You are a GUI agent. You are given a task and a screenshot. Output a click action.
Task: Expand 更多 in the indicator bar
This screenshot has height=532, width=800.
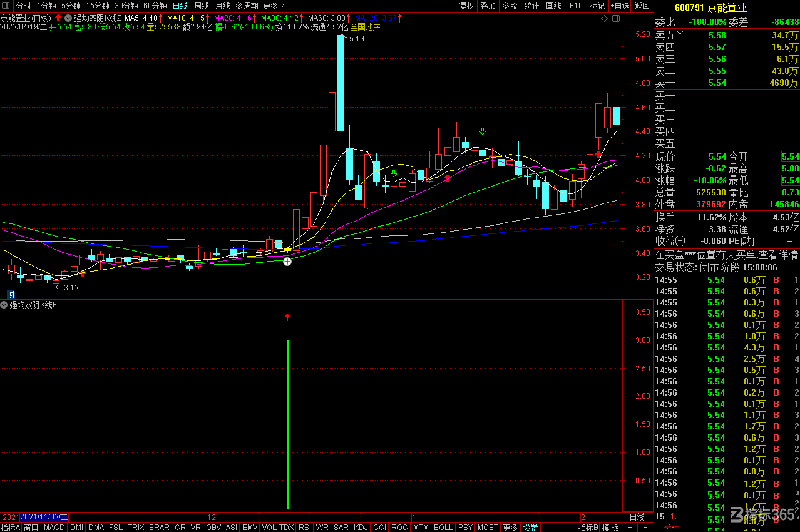tap(510, 527)
